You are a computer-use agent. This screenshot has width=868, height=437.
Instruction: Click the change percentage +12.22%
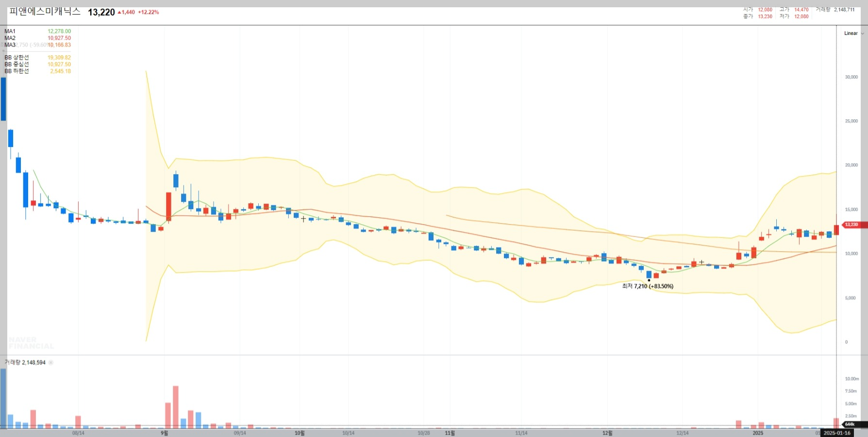coord(149,12)
